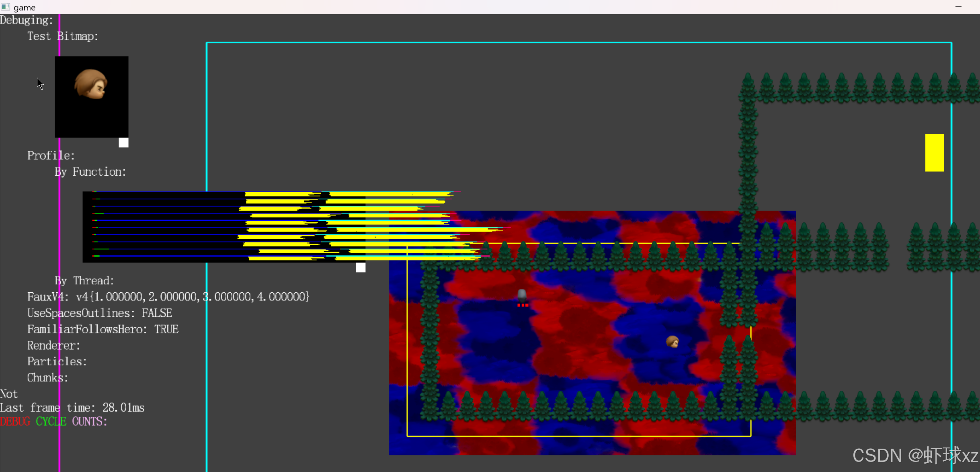This screenshot has height=472, width=980.
Task: Expand the Chunks debug group
Action: pos(47,378)
